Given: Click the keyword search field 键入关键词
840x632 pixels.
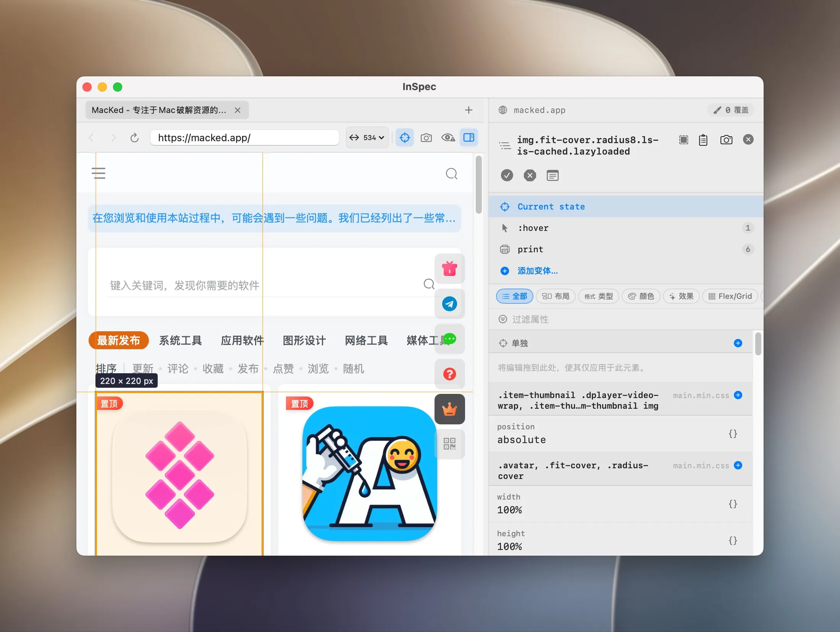Looking at the screenshot, I should click(263, 285).
